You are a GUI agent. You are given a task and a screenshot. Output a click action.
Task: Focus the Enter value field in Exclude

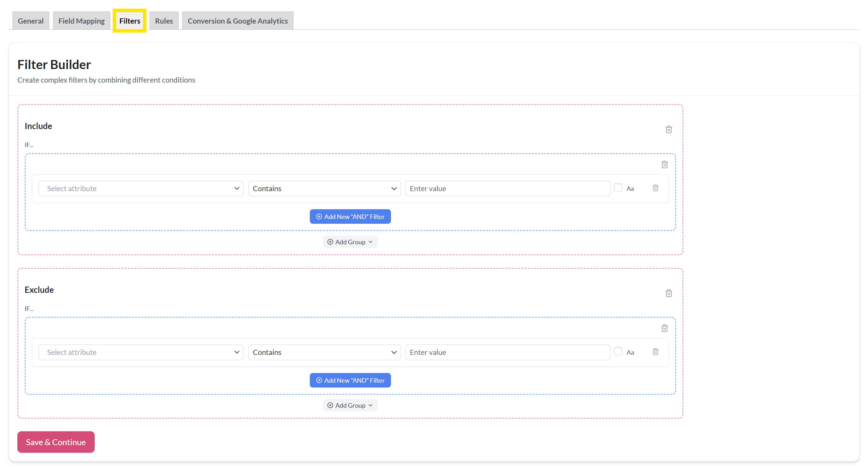point(507,352)
